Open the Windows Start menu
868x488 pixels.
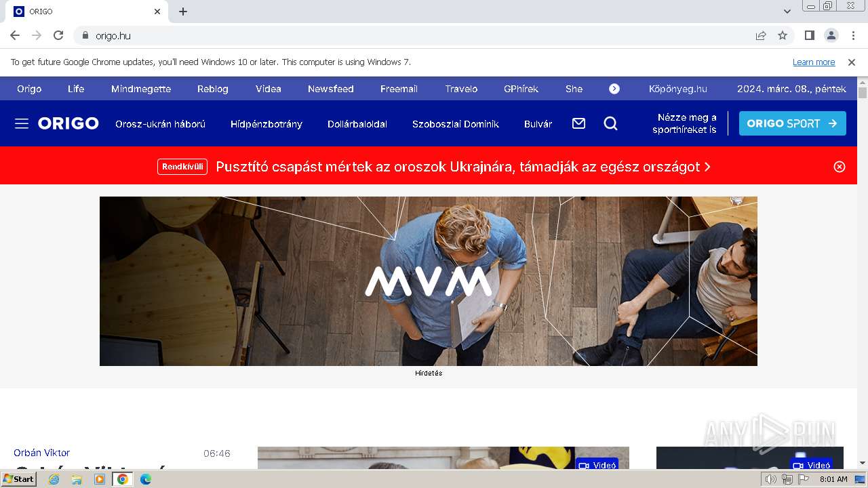tap(19, 479)
